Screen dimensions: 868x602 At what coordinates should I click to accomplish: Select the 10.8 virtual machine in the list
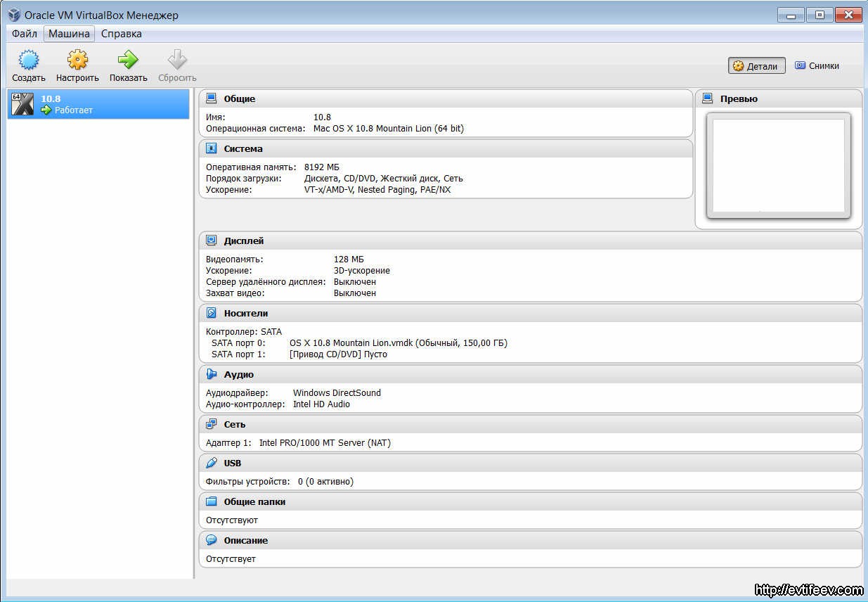[x=98, y=104]
